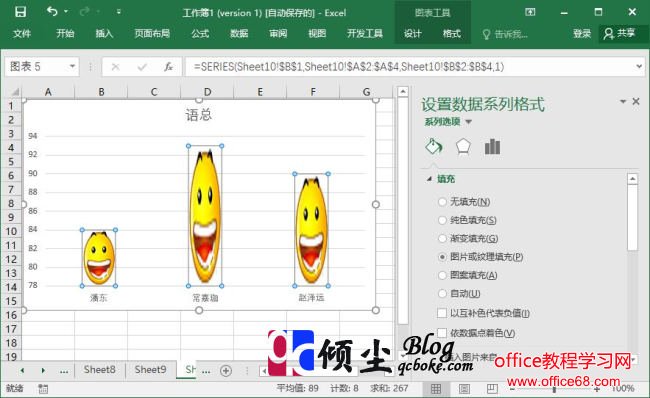Open the 文件 menu

pyautogui.click(x=22, y=34)
